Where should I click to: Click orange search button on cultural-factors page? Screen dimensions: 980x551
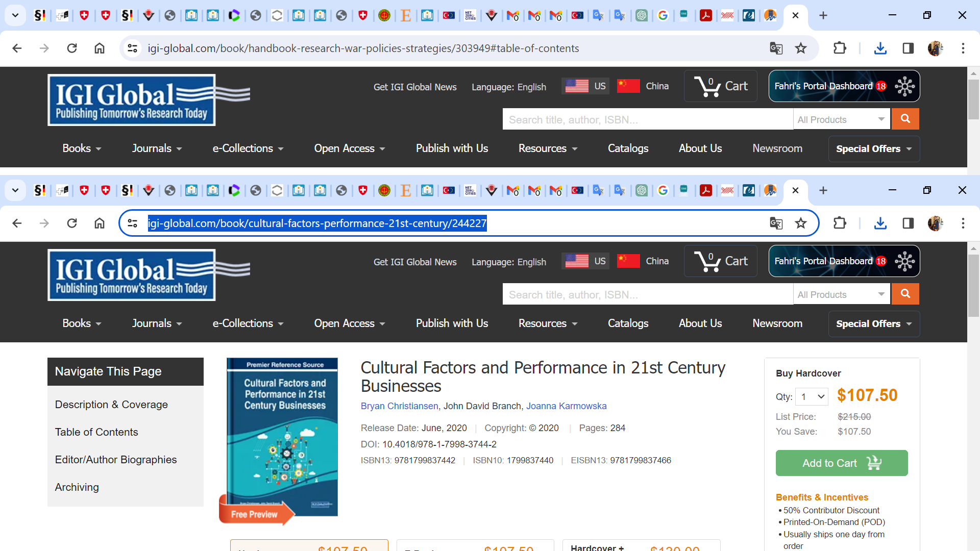tap(905, 294)
